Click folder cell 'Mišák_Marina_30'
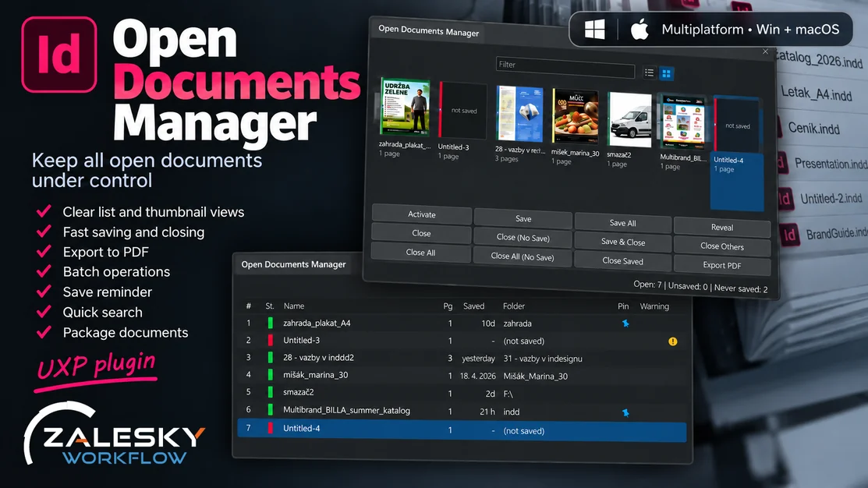 pos(535,377)
